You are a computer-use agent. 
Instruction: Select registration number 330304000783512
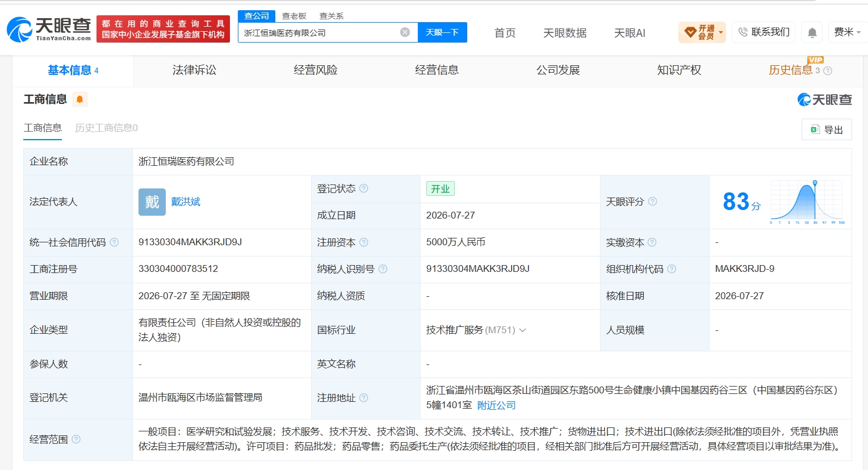click(x=178, y=269)
